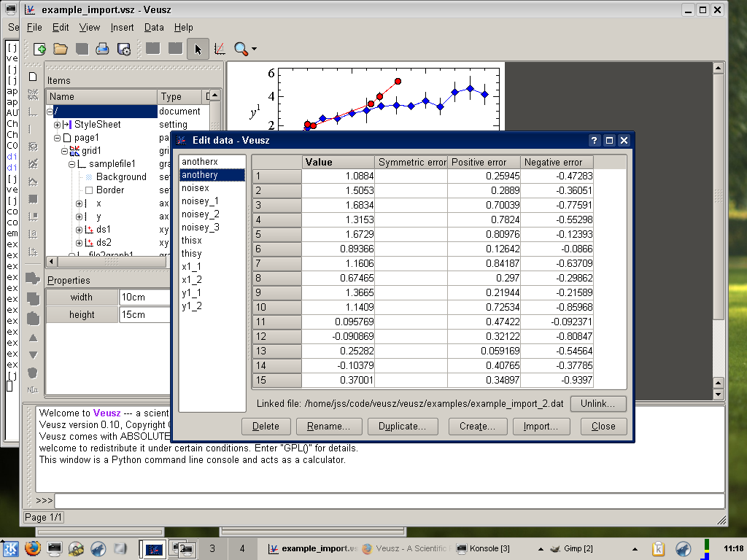
Task: Click the Add axis sidebar icon
Action: click(33, 129)
